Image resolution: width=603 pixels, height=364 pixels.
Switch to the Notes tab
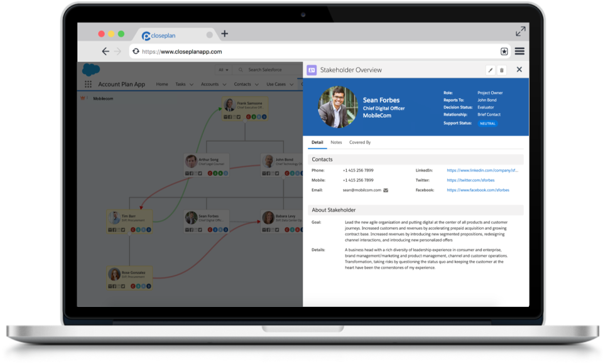click(x=336, y=142)
